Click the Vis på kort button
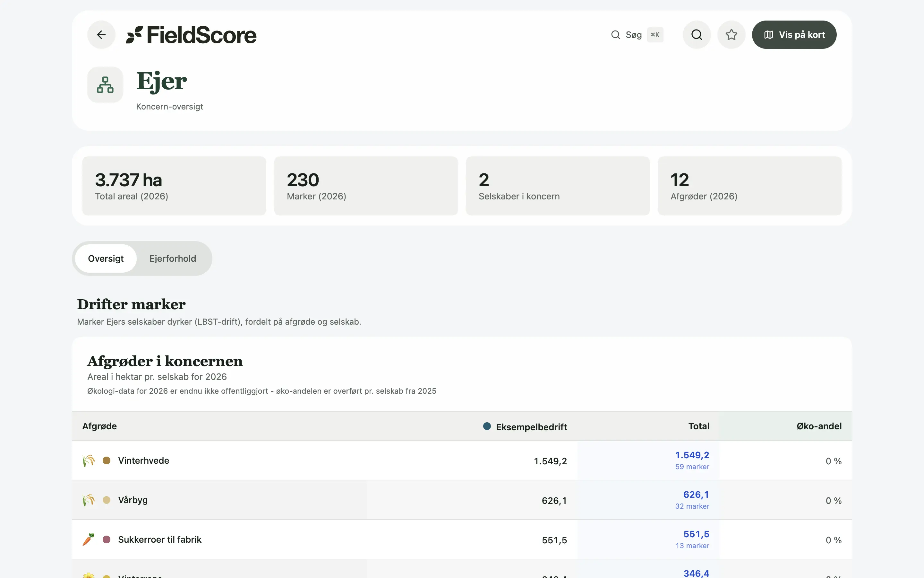Image resolution: width=924 pixels, height=578 pixels. pos(794,35)
